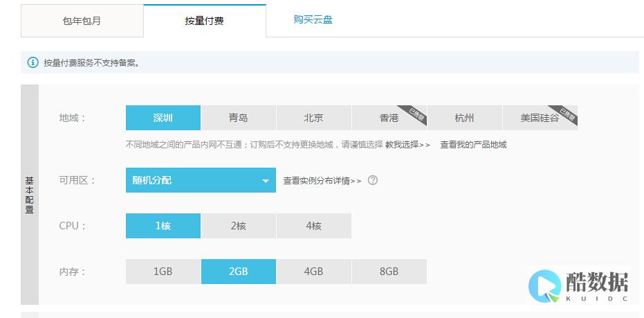Choose the 杭州 region
This screenshot has width=644, height=318.
click(x=465, y=118)
